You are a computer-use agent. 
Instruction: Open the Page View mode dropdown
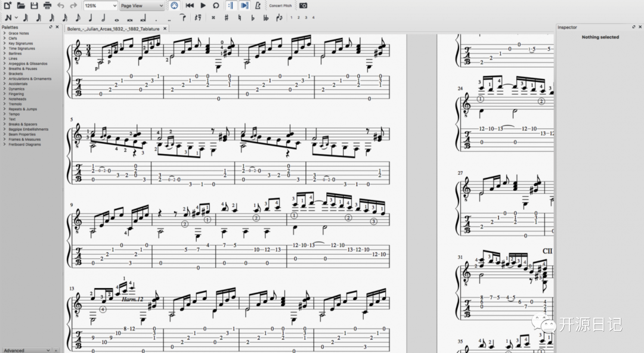142,6
